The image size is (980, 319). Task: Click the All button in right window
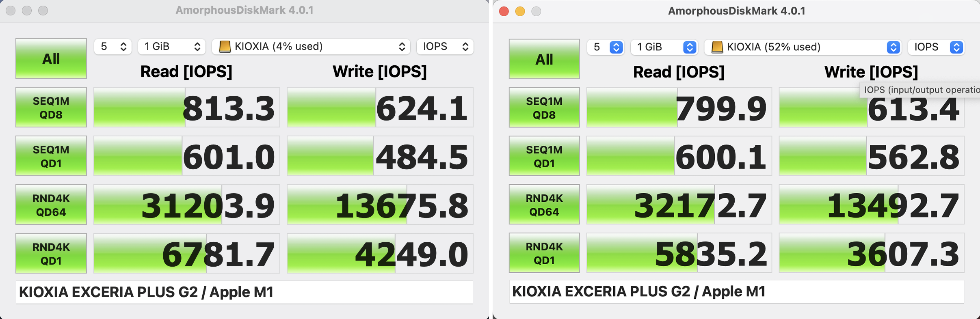pyautogui.click(x=544, y=59)
